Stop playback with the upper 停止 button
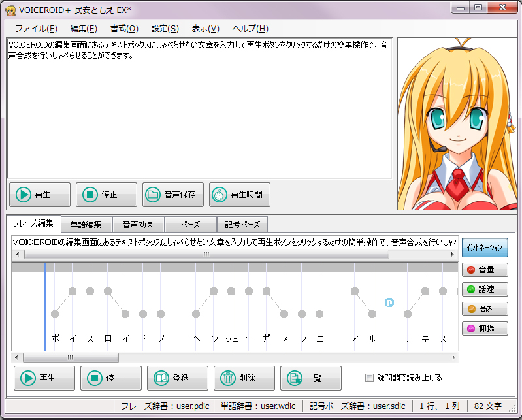 (x=106, y=195)
